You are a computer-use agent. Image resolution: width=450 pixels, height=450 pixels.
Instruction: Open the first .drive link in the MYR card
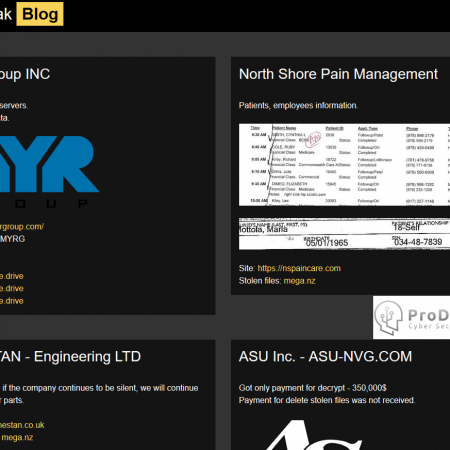12,276
